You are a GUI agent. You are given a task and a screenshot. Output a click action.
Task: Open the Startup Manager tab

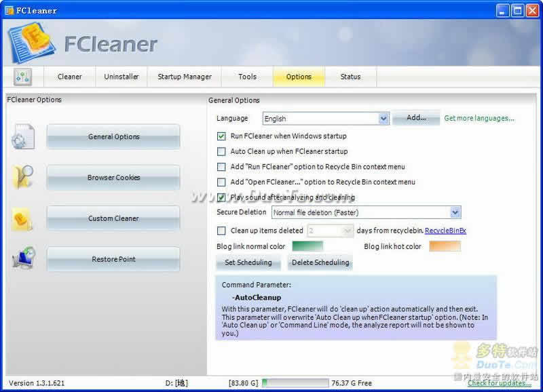[x=184, y=77]
